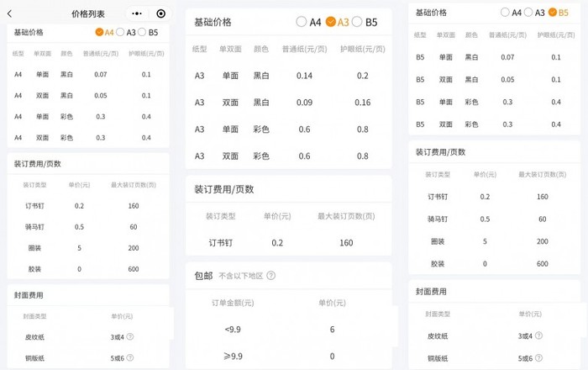Click 0.09 price in A3 双面 黑白 row
Image resolution: width=588 pixels, height=370 pixels.
[304, 103]
